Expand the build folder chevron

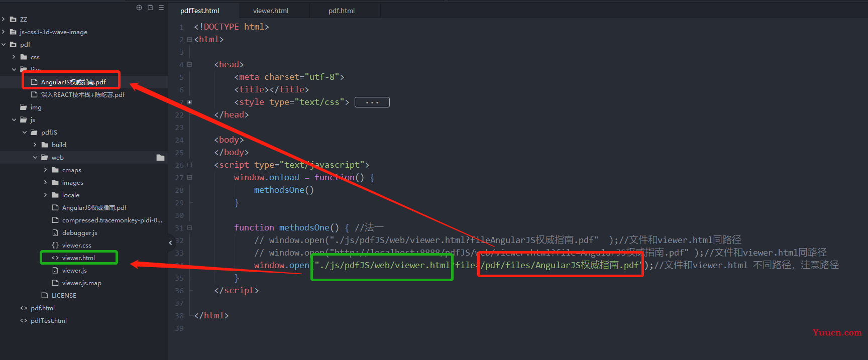tap(35, 145)
